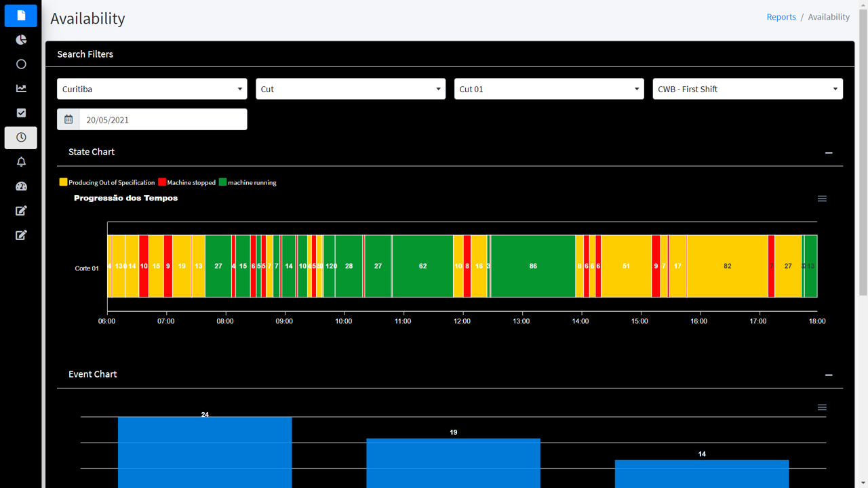Open the clock availability sidebar icon
The width and height of the screenshot is (868, 488).
[x=21, y=138]
